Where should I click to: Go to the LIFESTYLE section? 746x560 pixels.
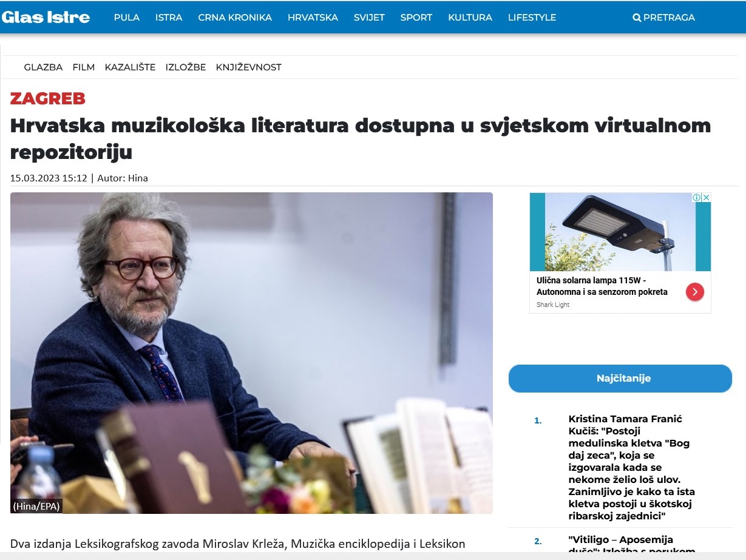(532, 18)
